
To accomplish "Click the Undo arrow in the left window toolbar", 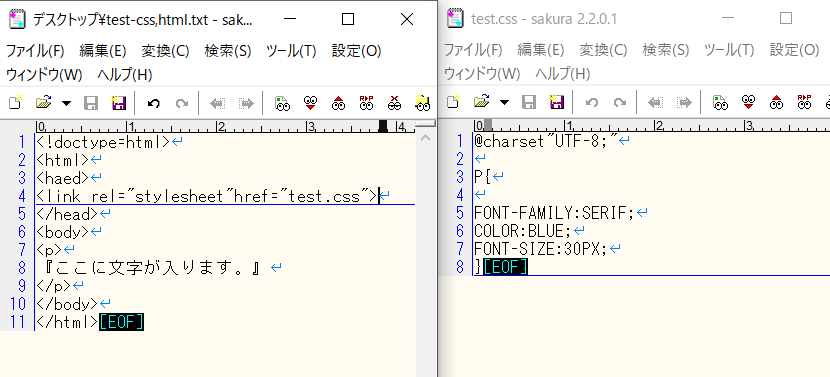I will click(154, 103).
